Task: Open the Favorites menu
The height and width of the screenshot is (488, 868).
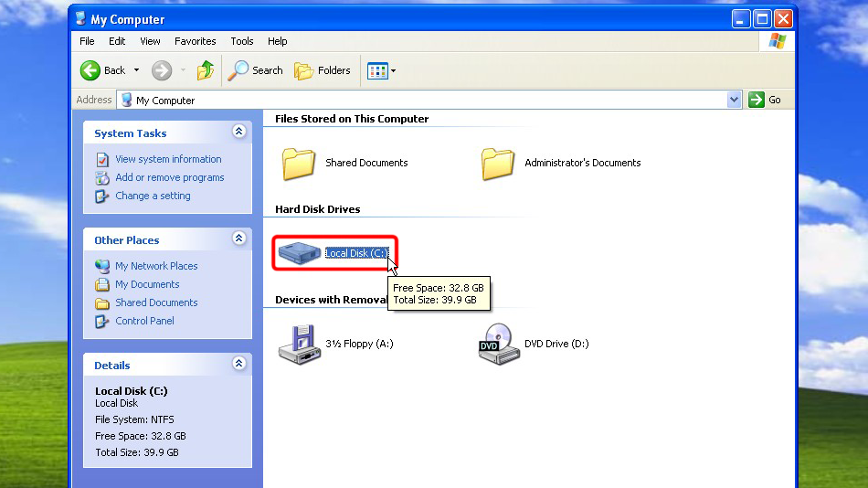Action: (196, 41)
